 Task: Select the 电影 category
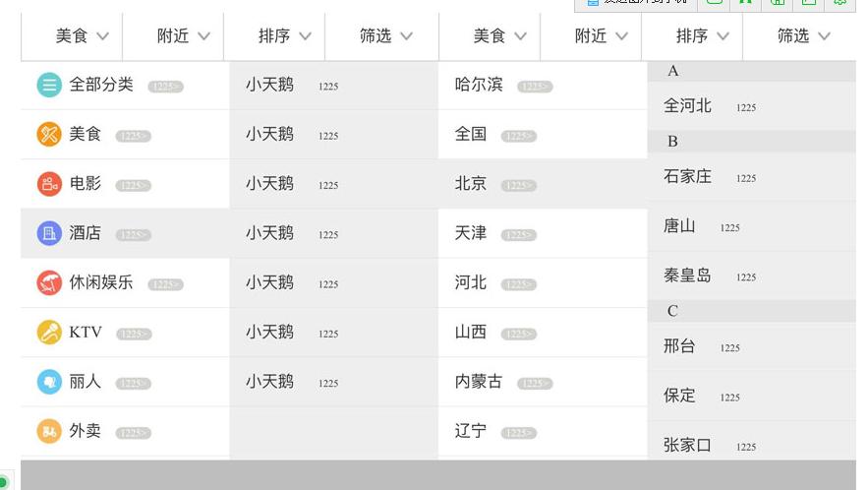[125, 183]
